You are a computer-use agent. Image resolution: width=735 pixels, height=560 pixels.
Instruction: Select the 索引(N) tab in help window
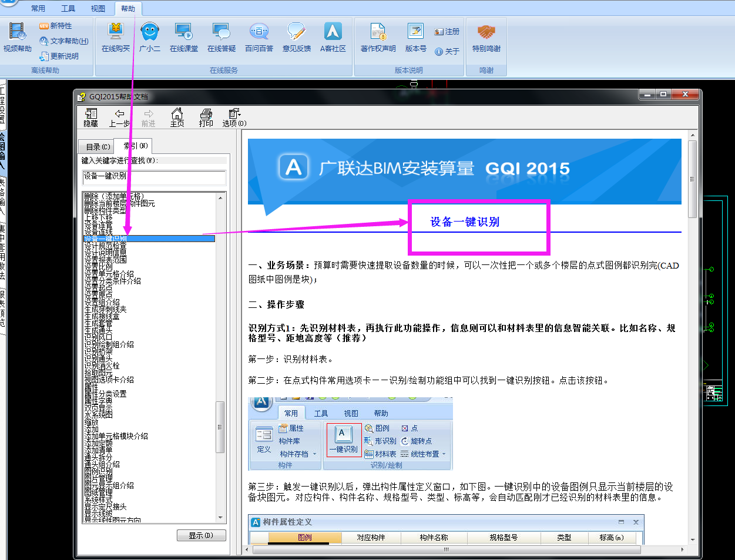coord(135,145)
